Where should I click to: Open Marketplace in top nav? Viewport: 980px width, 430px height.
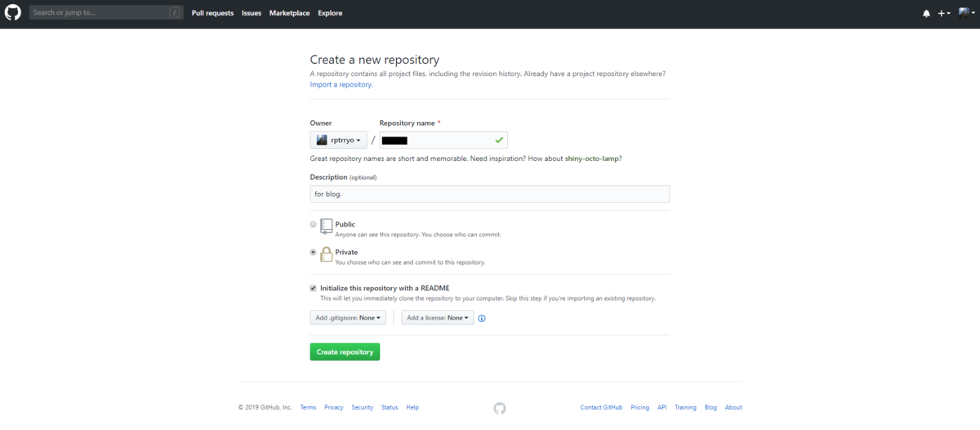(290, 13)
